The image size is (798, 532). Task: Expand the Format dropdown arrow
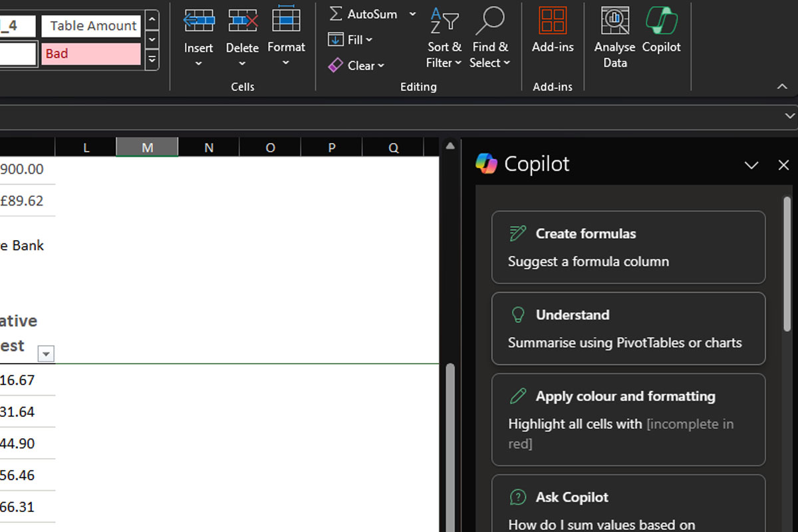click(286, 63)
